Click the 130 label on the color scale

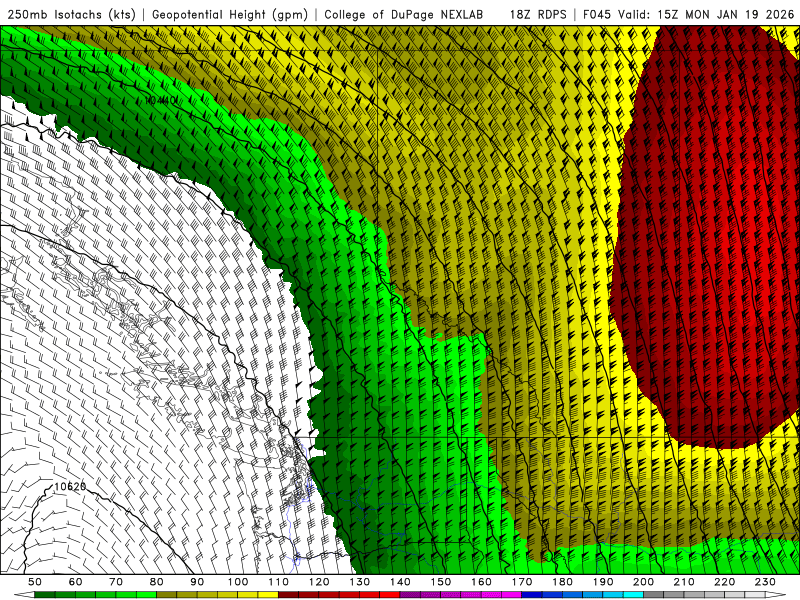click(x=360, y=582)
